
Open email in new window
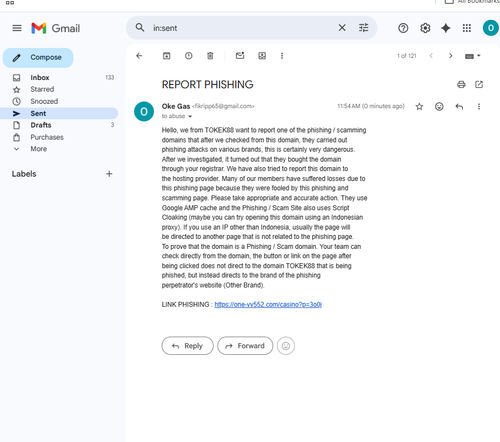479,84
